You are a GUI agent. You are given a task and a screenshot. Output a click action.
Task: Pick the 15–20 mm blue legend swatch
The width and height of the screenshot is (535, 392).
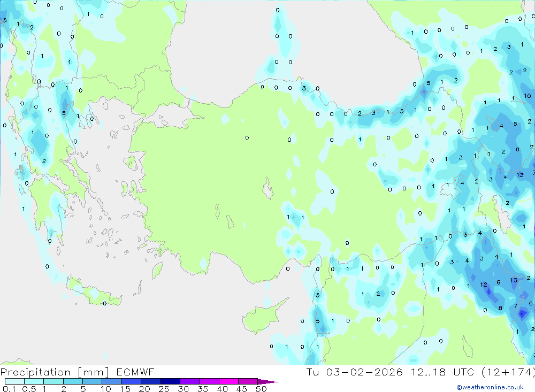pyautogui.click(x=132, y=381)
